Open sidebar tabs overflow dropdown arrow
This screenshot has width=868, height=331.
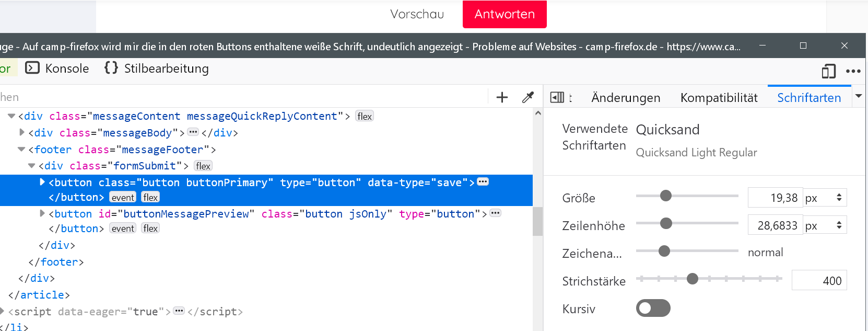pos(858,96)
